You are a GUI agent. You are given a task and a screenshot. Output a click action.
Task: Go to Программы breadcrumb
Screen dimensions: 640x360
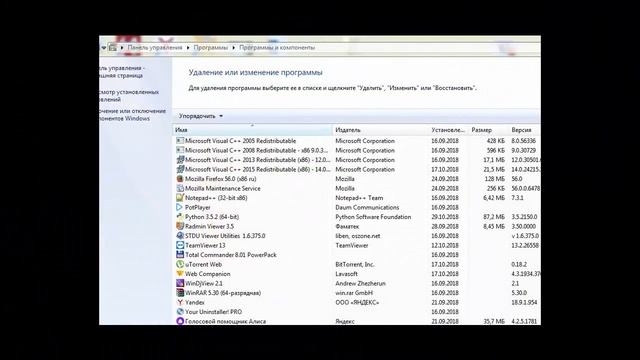211,47
